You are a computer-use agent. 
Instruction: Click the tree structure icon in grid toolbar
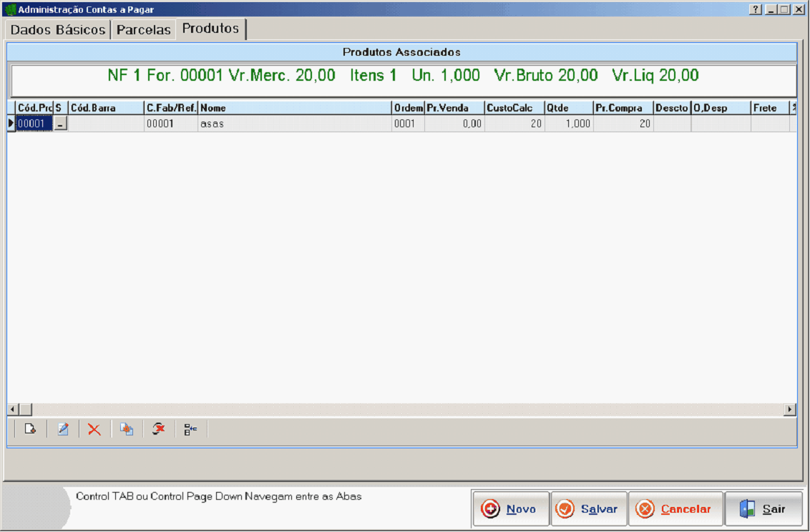coord(190,430)
